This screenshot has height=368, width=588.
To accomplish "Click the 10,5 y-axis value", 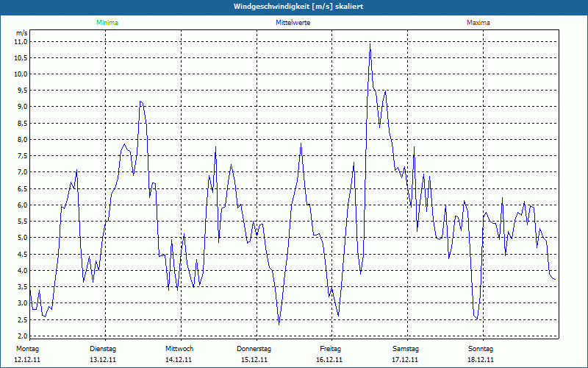I will pos(21,58).
